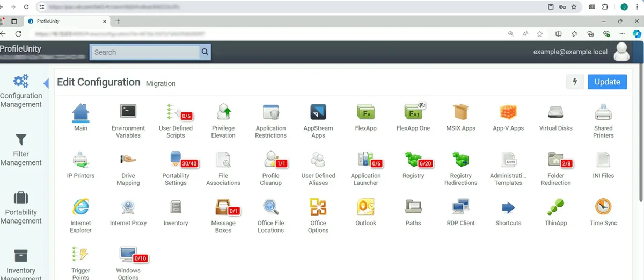Image resolution: width=644 pixels, height=280 pixels.
Task: Select the ProfileUnity browser tab
Action: coord(67,21)
